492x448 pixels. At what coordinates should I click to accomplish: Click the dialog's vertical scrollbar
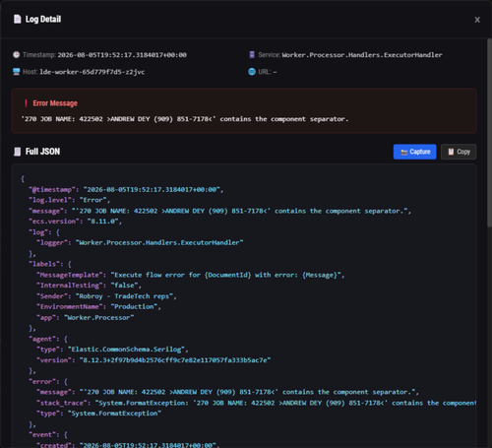(x=489, y=133)
